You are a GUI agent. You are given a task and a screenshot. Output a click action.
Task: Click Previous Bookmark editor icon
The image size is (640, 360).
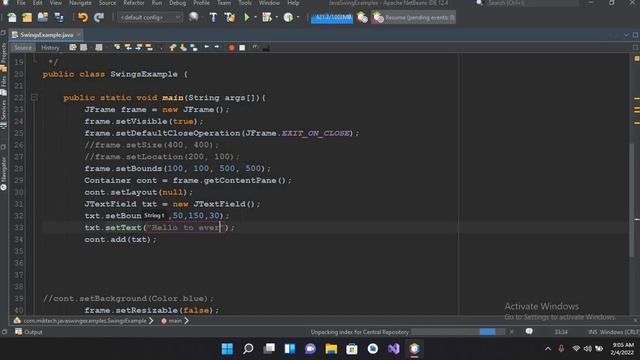pos(173,47)
